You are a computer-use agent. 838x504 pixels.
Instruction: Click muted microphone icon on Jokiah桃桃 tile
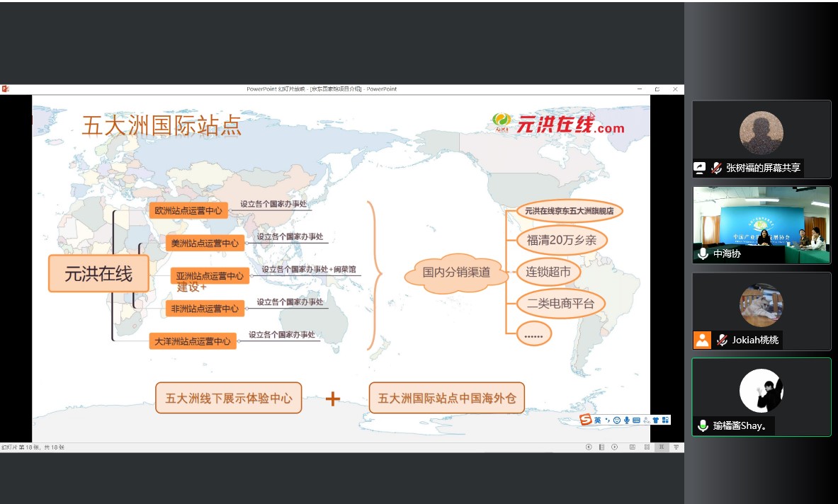(x=722, y=340)
